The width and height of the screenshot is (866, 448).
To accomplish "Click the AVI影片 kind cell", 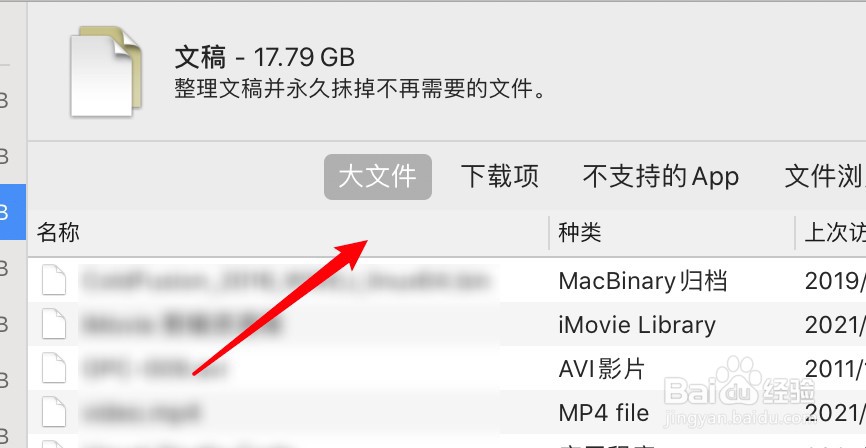I will [x=601, y=369].
